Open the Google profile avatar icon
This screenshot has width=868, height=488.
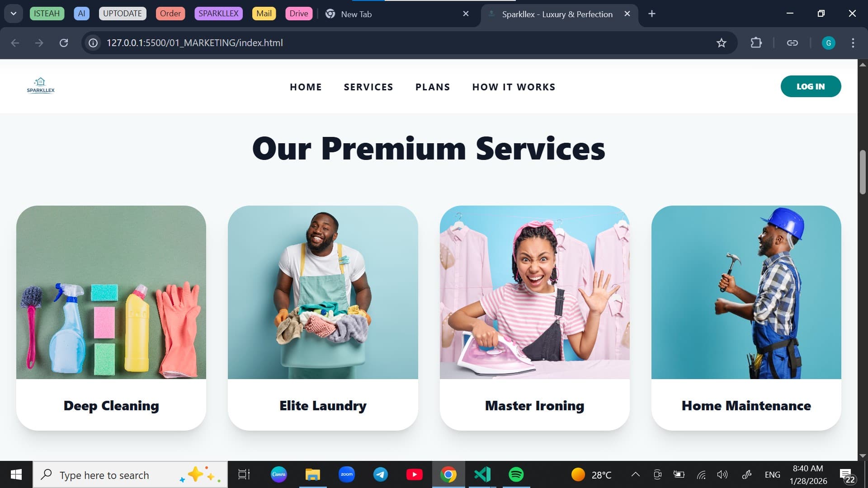828,43
